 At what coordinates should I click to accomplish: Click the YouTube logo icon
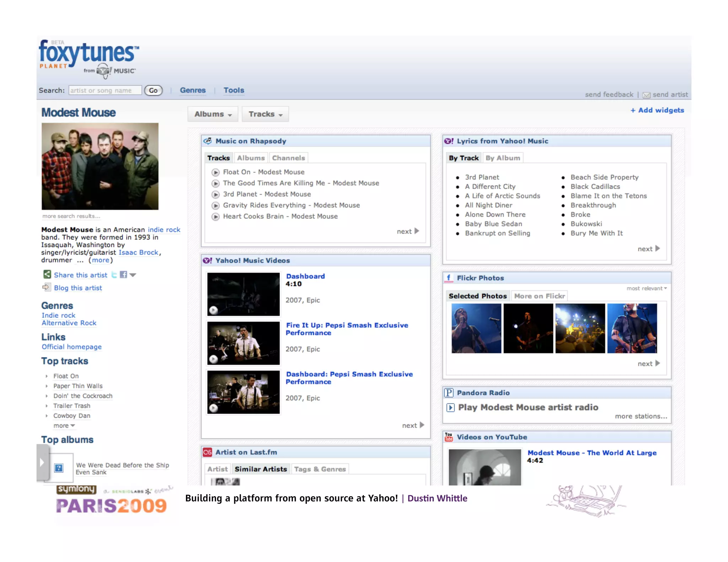coord(449,437)
